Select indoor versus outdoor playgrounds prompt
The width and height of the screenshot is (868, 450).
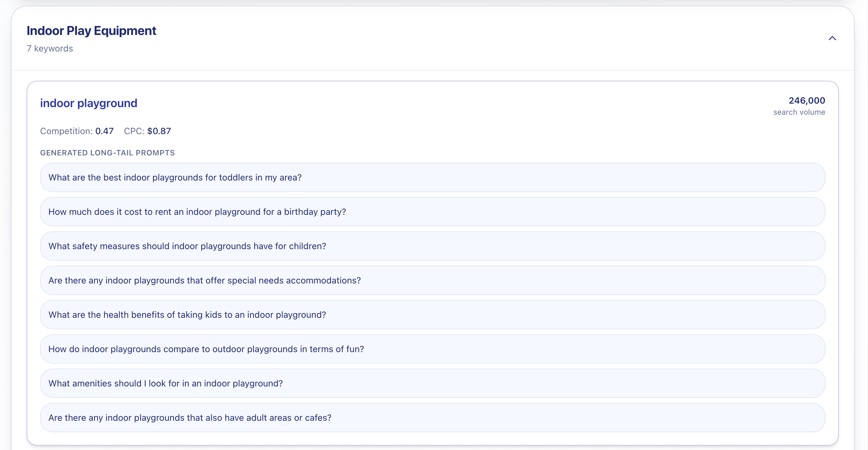(x=206, y=349)
